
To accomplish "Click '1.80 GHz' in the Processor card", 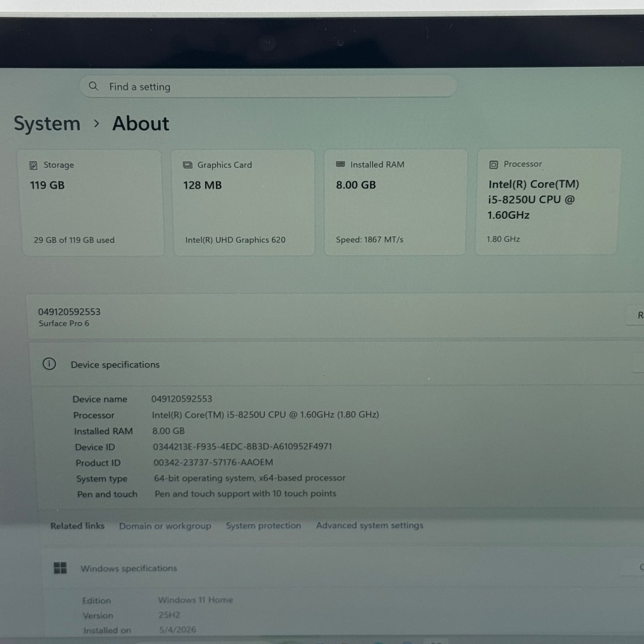I will pyautogui.click(x=503, y=239).
